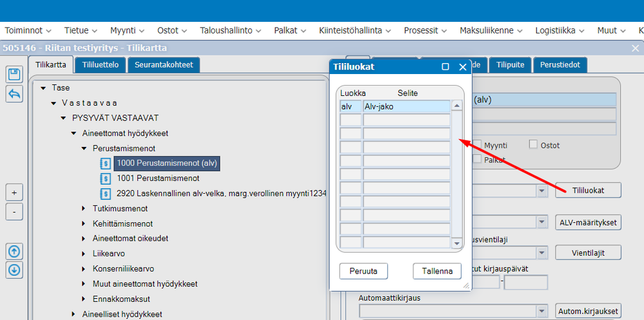Click the Tililuokat button

click(588, 191)
